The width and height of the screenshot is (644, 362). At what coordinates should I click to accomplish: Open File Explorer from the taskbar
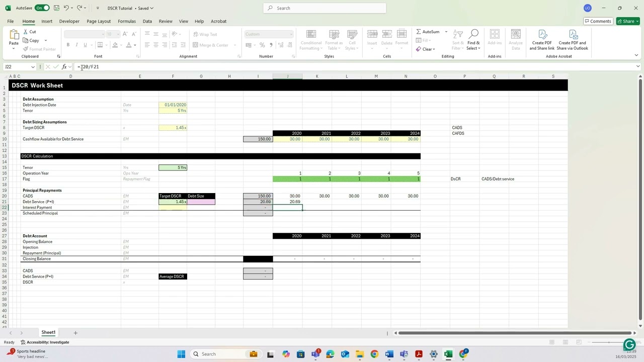pos(359,354)
